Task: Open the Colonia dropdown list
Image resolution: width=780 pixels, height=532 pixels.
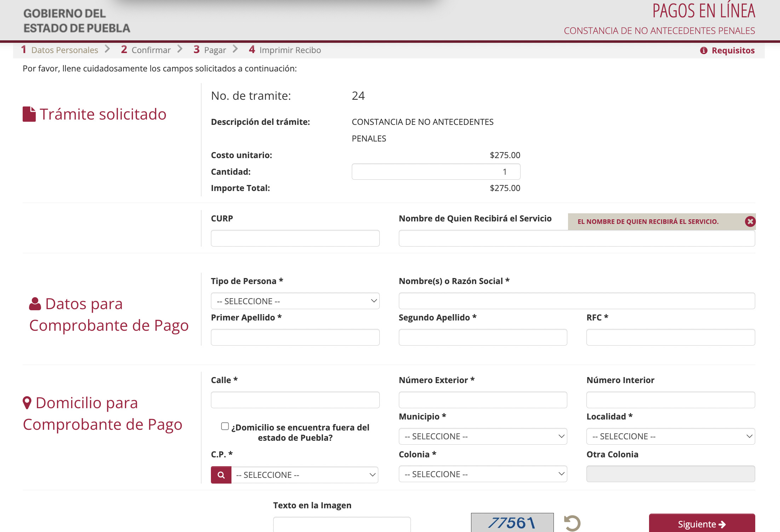Action: click(482, 474)
